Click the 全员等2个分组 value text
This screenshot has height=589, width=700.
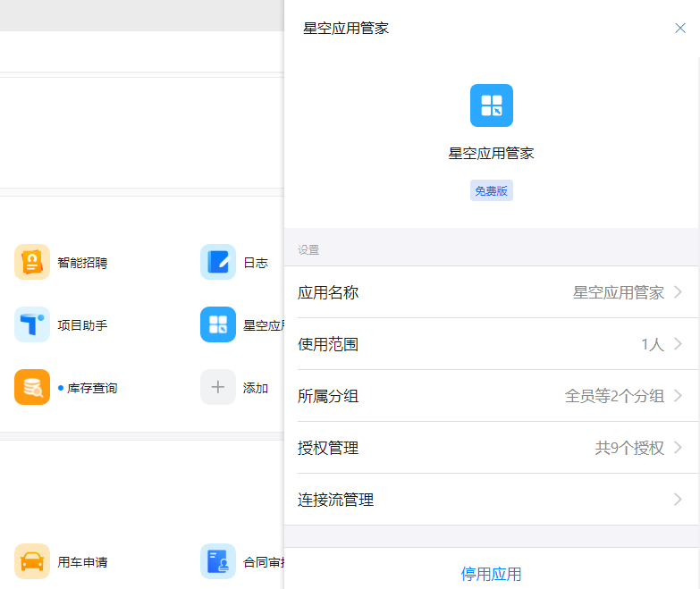(x=614, y=396)
